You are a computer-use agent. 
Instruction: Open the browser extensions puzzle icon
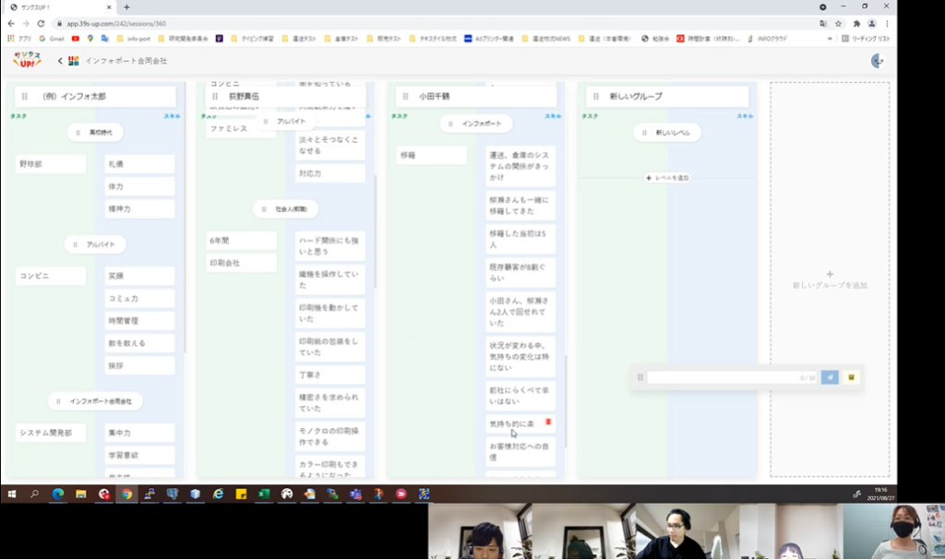pyautogui.click(x=856, y=23)
